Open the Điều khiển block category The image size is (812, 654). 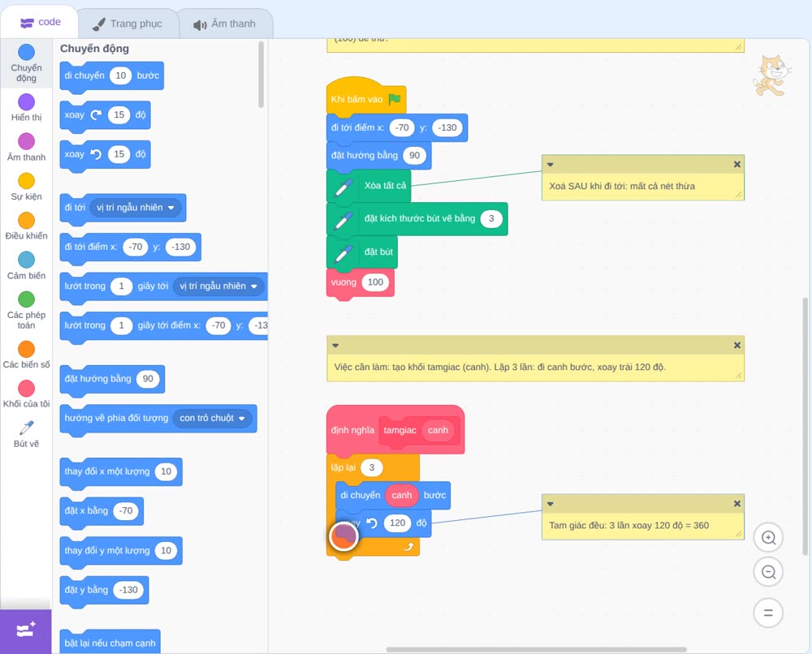click(26, 226)
